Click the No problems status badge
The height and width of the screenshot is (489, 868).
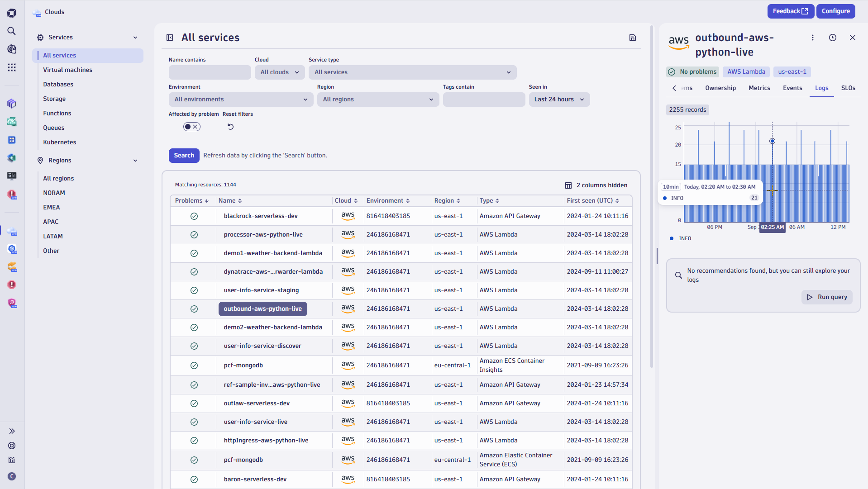click(x=692, y=71)
